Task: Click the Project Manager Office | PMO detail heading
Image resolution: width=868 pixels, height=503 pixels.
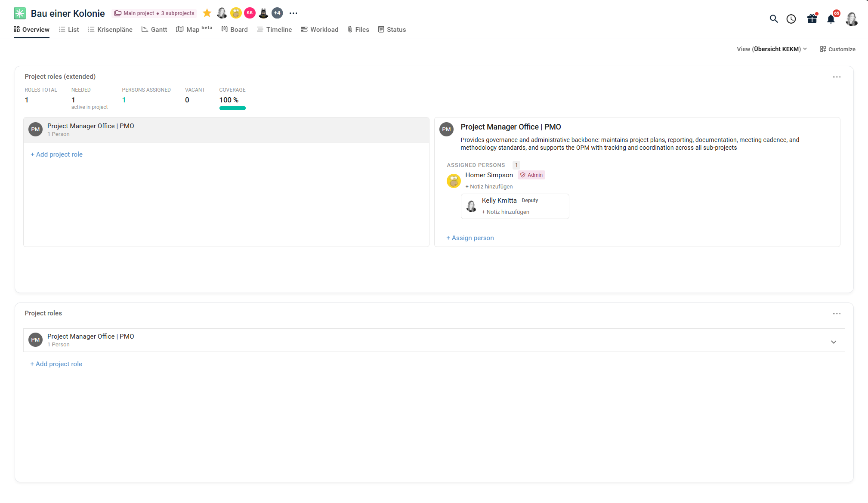Action: 511,127
